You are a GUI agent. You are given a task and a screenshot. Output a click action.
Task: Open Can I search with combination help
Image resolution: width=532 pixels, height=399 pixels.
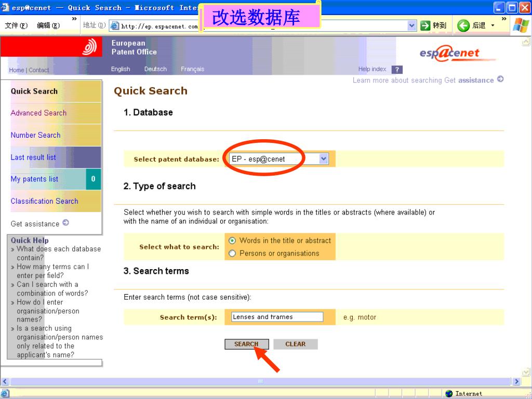(52, 289)
